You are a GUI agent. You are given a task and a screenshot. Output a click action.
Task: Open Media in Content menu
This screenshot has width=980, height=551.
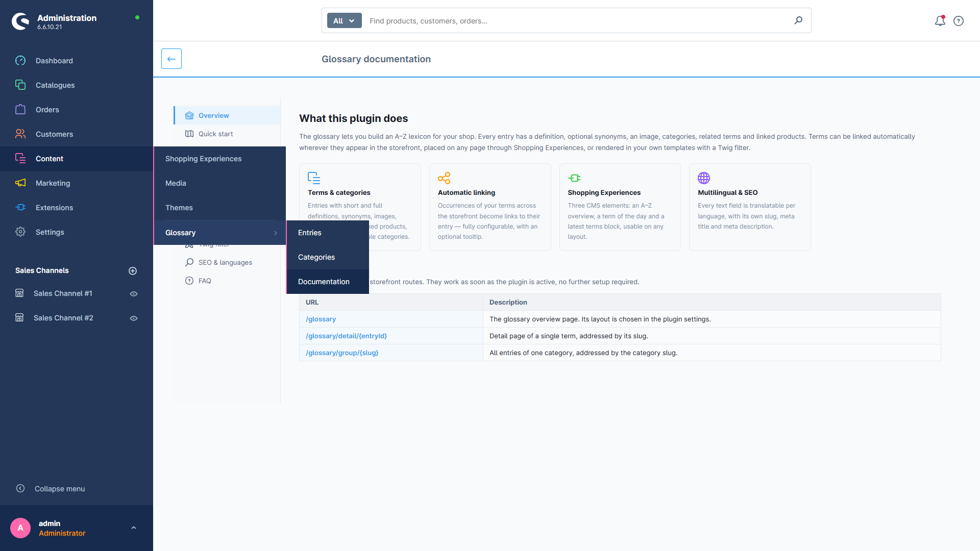pyautogui.click(x=219, y=183)
